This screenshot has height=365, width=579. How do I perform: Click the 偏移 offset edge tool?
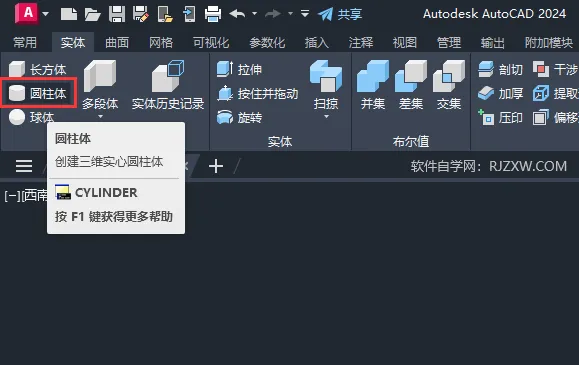[x=555, y=118]
